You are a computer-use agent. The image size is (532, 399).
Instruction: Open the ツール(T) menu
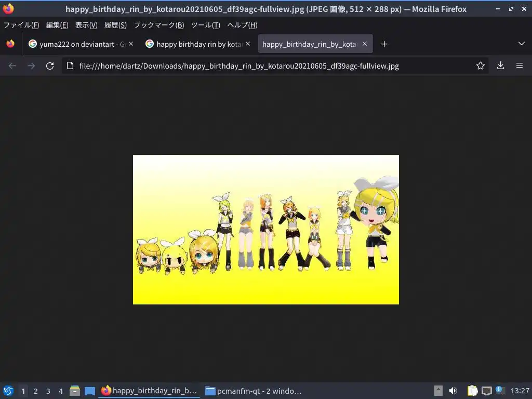click(x=206, y=25)
